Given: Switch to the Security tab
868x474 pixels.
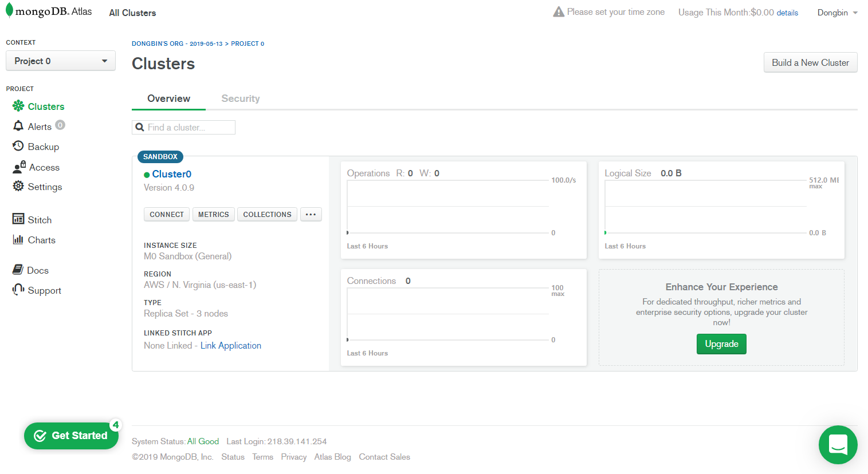Looking at the screenshot, I should [x=241, y=98].
